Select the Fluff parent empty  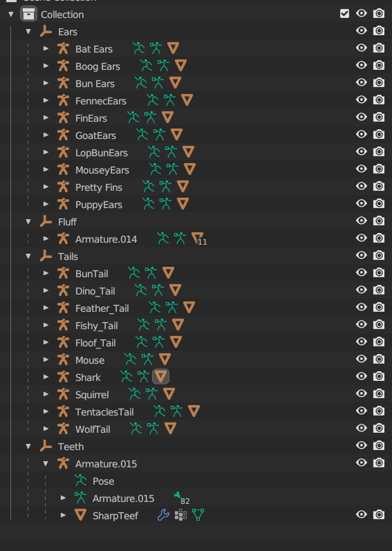click(67, 222)
